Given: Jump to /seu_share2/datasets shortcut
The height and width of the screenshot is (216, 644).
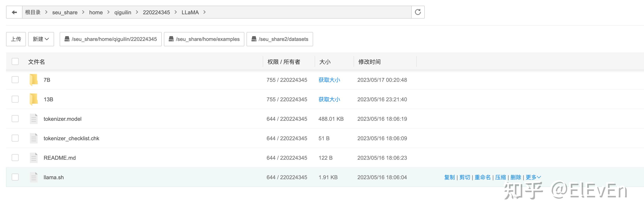Looking at the screenshot, I should click(x=280, y=39).
